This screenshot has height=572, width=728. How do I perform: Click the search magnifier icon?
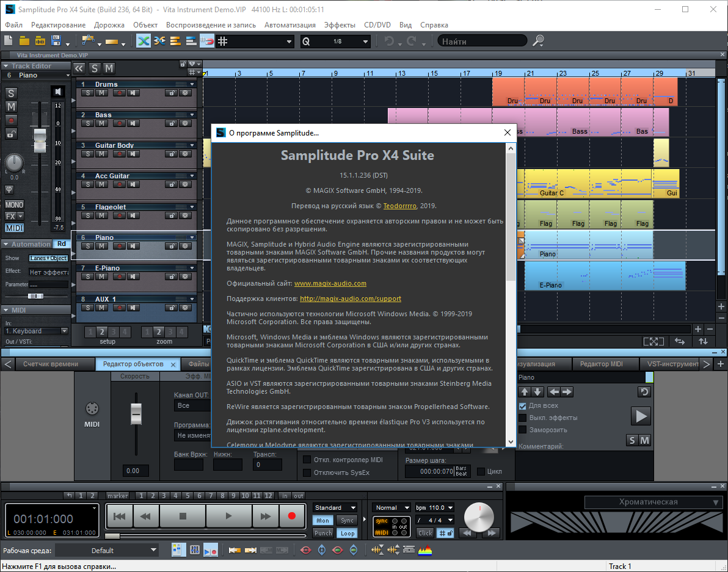click(x=538, y=41)
